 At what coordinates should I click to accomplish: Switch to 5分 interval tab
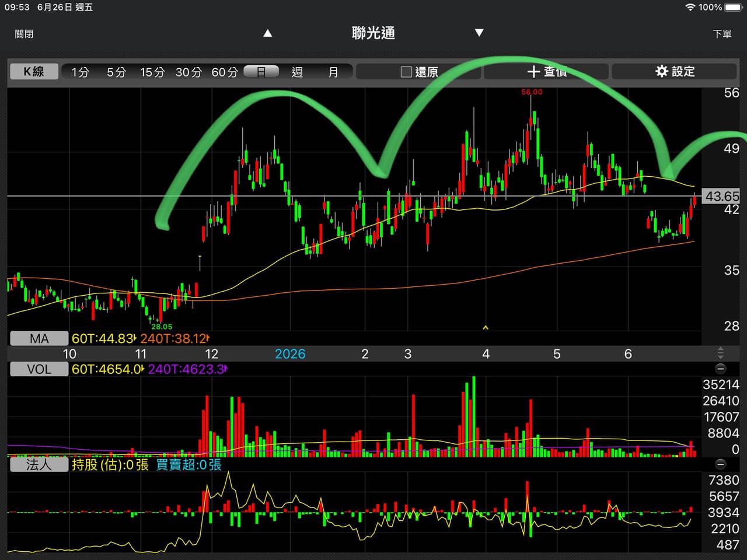116,72
